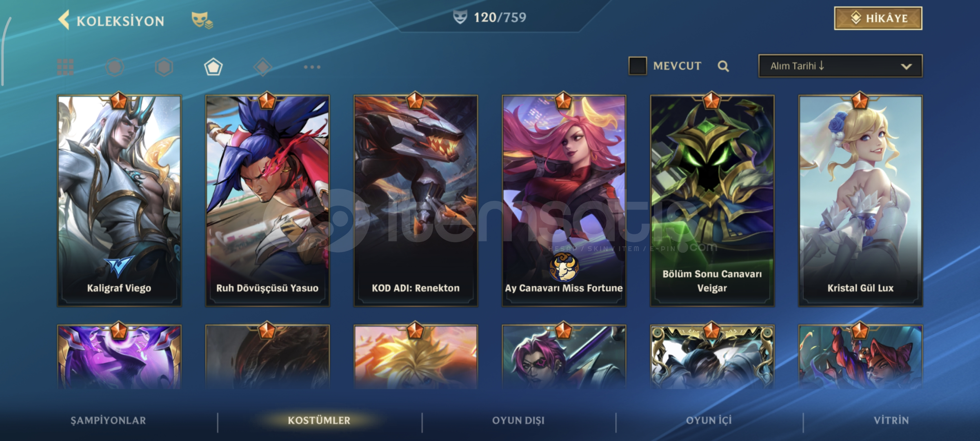Open the Alım Tarihi sort dropdown
This screenshot has height=441, width=980.
840,66
